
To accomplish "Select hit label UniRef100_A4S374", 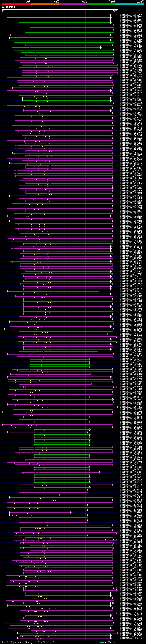I will (x=131, y=321).
